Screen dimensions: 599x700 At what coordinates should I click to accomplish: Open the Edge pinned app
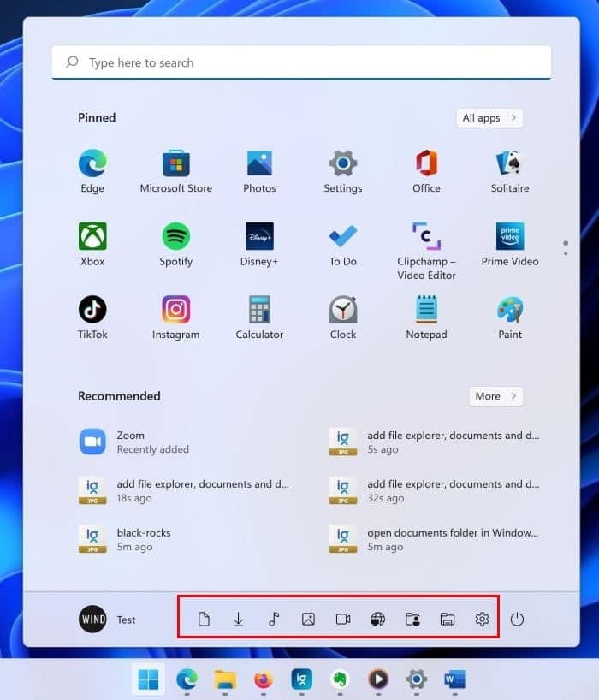(92, 171)
